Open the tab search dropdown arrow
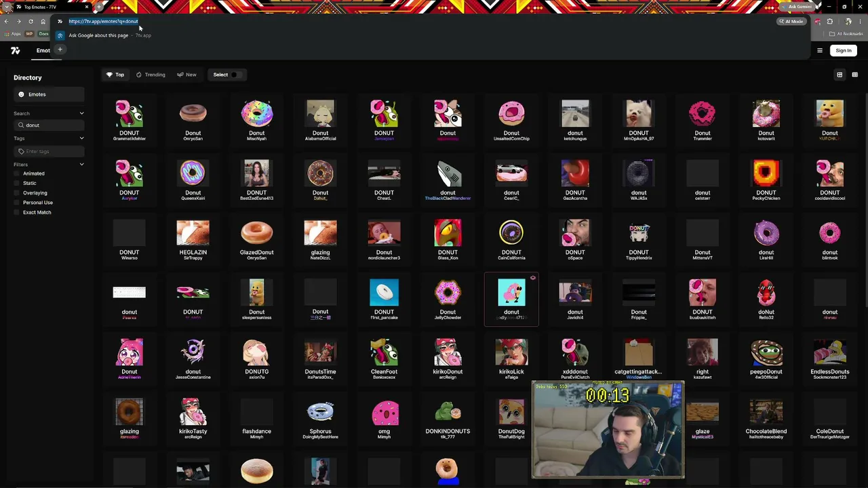Screen dimensions: 868x488 5,7
